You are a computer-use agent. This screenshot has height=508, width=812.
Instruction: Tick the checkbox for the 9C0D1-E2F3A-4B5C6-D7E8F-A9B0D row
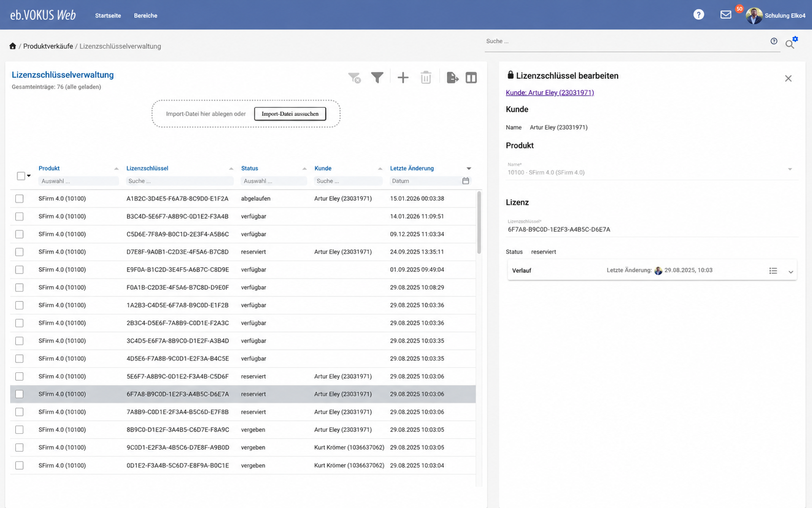19,448
